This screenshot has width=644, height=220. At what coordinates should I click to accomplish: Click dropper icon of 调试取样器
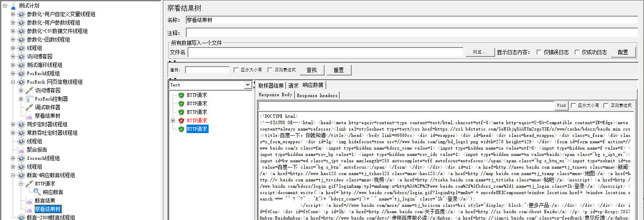29,107
